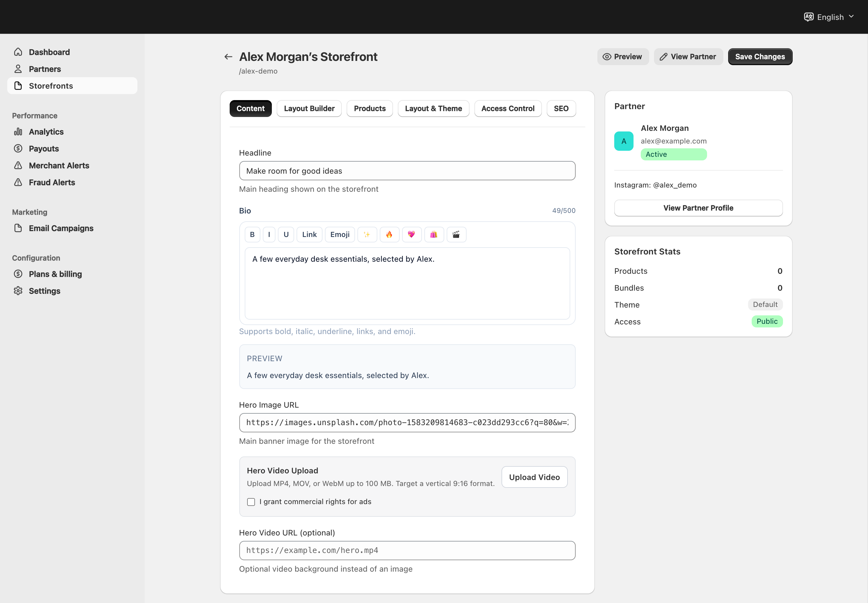The height and width of the screenshot is (603, 868).
Task: Toggle bold formatting in bio
Action: click(252, 235)
